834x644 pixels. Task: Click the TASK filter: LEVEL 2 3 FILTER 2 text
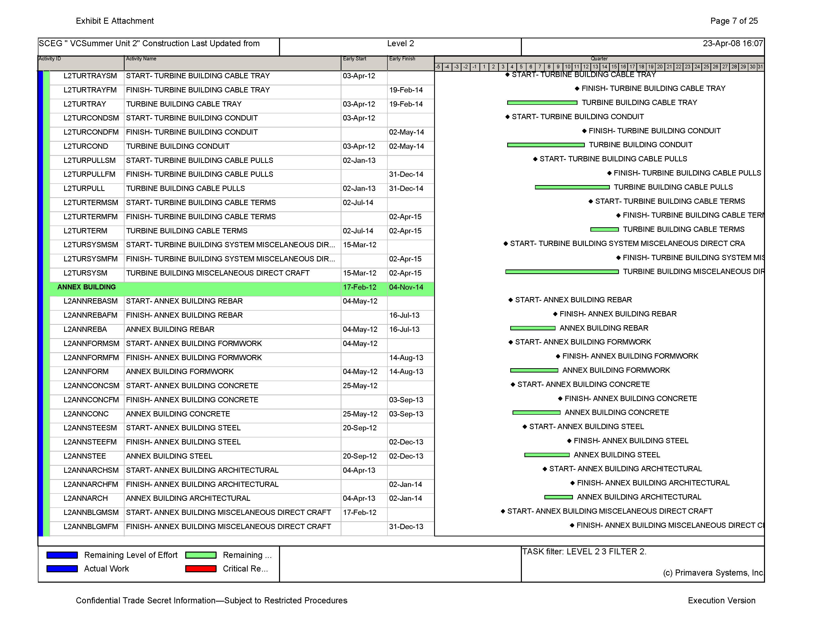pos(584,552)
